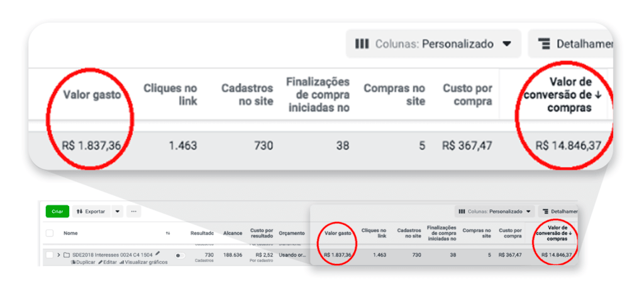Viewport: 644px width, 289px height.
Task: Open the large Colunas: Personalizado dropdown
Action: coord(433,44)
